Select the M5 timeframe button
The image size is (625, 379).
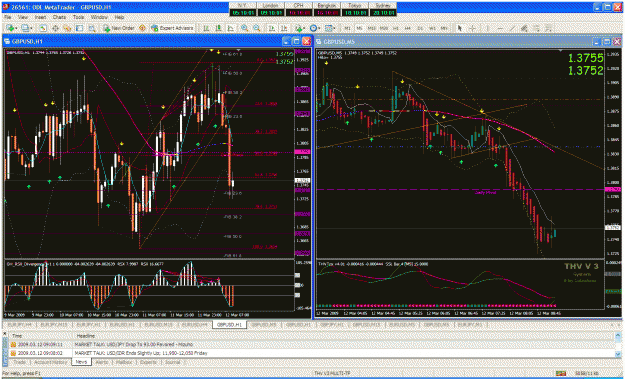click(359, 28)
